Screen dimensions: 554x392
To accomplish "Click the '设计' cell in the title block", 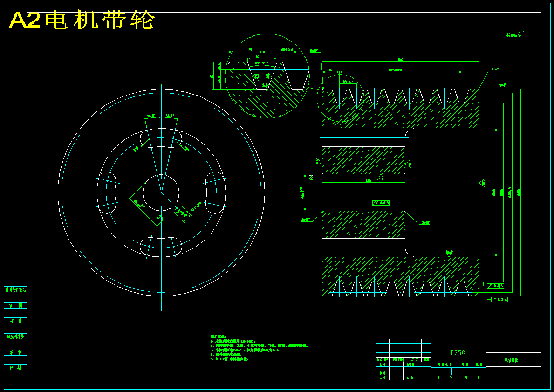I will 382,364.
